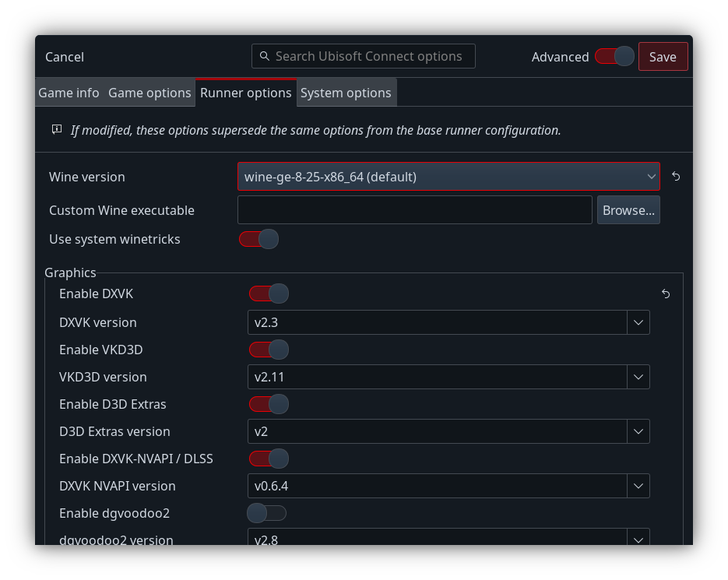Screen dimensions: 728x580
Task: Toggle the Advanced switch
Action: (x=614, y=57)
